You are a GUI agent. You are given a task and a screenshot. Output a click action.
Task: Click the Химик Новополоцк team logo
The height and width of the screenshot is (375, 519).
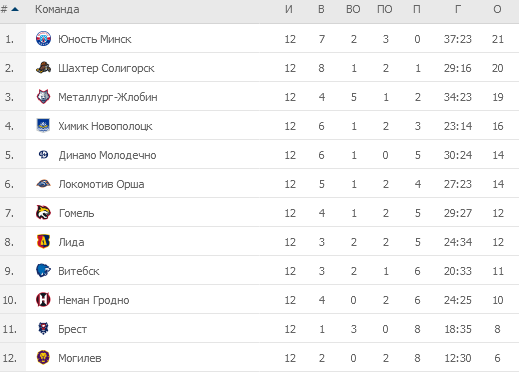click(x=43, y=126)
